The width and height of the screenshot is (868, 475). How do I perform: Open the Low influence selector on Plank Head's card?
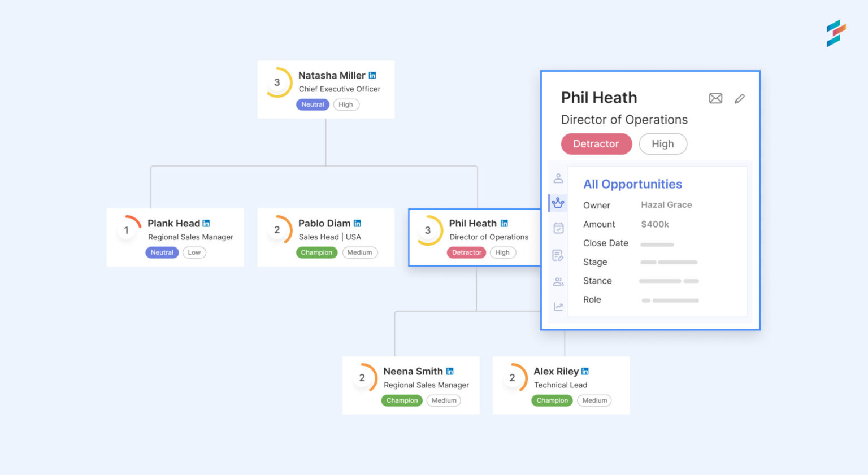click(194, 252)
